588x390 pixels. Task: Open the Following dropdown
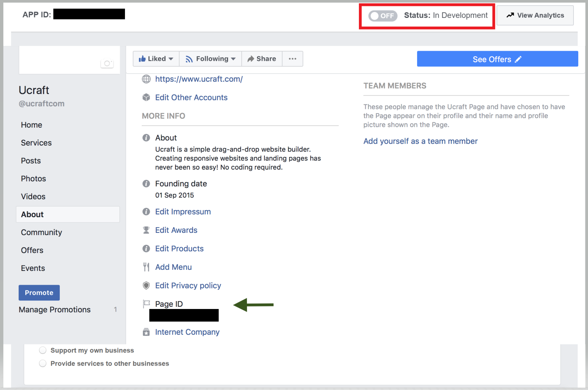210,59
